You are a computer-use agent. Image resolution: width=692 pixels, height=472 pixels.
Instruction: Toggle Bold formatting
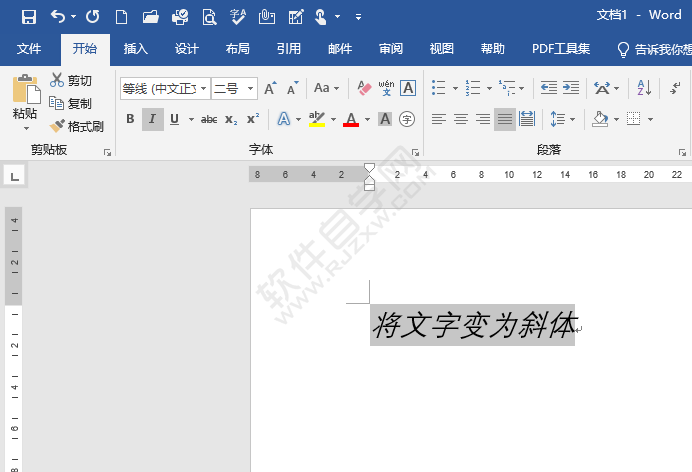click(130, 119)
